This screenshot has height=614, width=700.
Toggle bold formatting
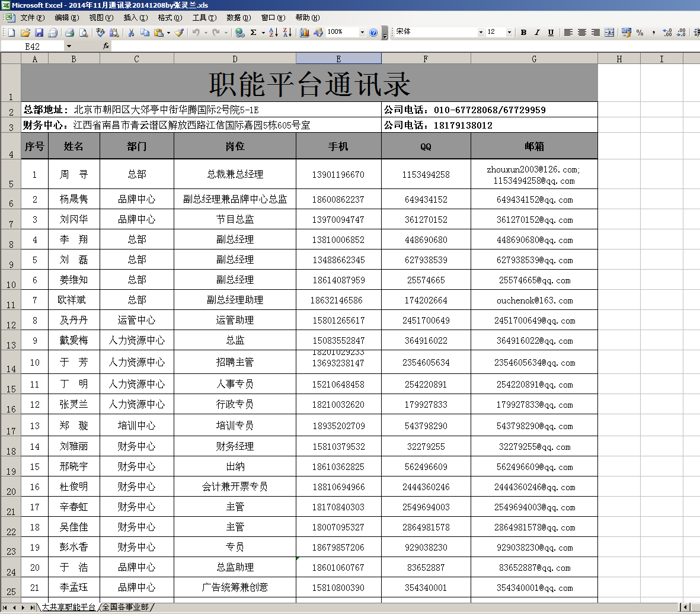point(523,32)
